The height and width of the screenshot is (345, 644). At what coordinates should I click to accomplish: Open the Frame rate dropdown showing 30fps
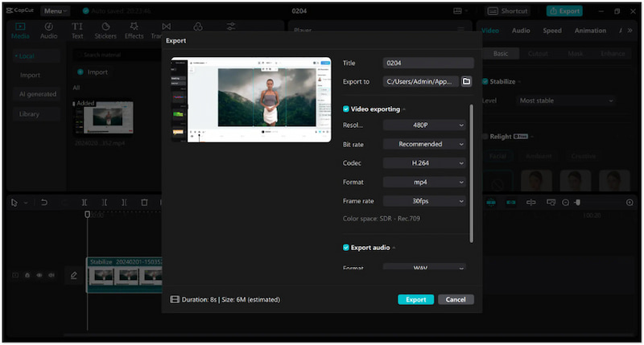425,201
